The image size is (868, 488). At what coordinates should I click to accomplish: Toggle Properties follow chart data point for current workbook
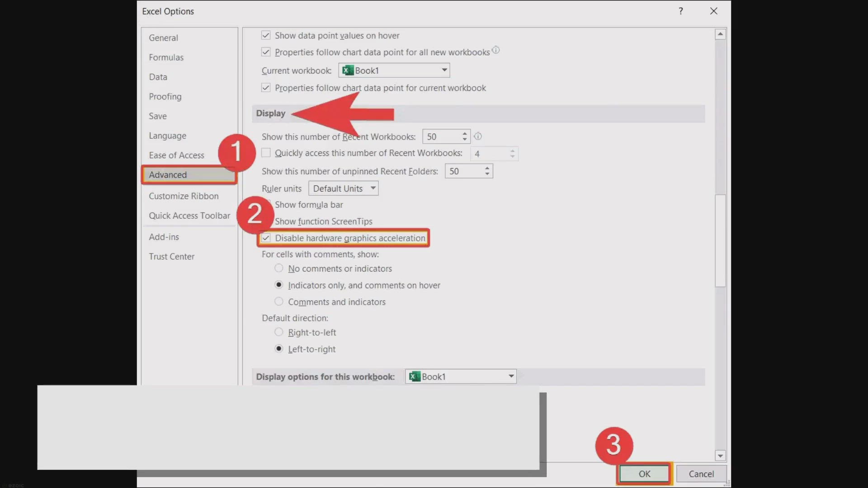266,88
